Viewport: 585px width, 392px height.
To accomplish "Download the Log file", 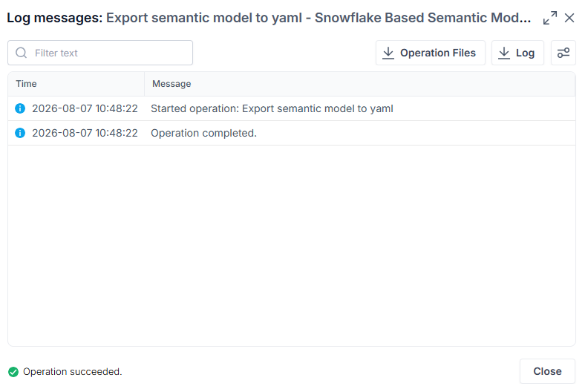I will coord(517,53).
